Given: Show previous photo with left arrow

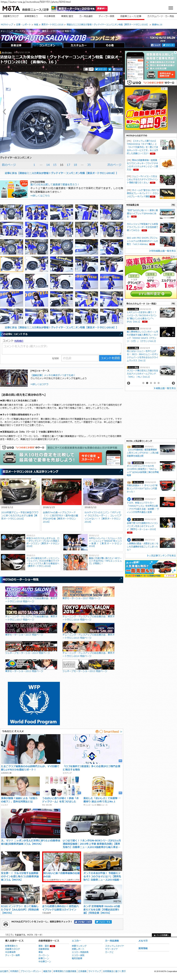Looking at the screenshot, I should tap(4, 112).
